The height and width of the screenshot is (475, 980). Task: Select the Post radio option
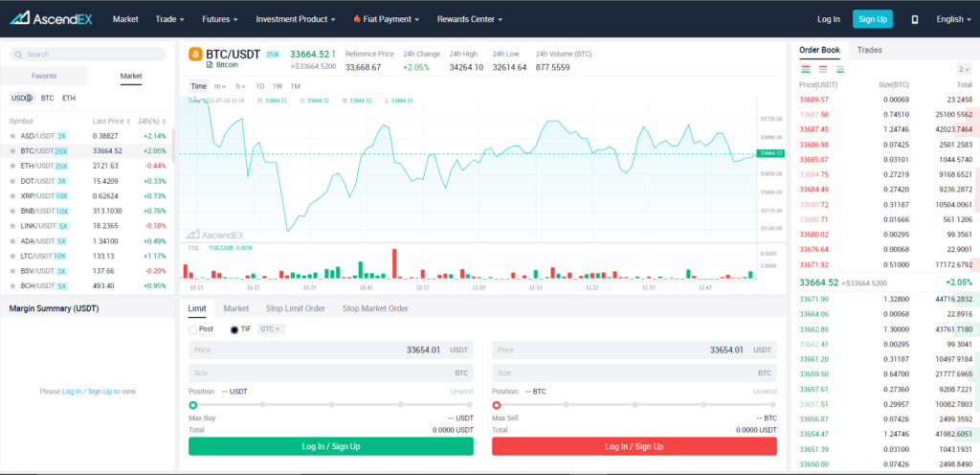(x=192, y=329)
